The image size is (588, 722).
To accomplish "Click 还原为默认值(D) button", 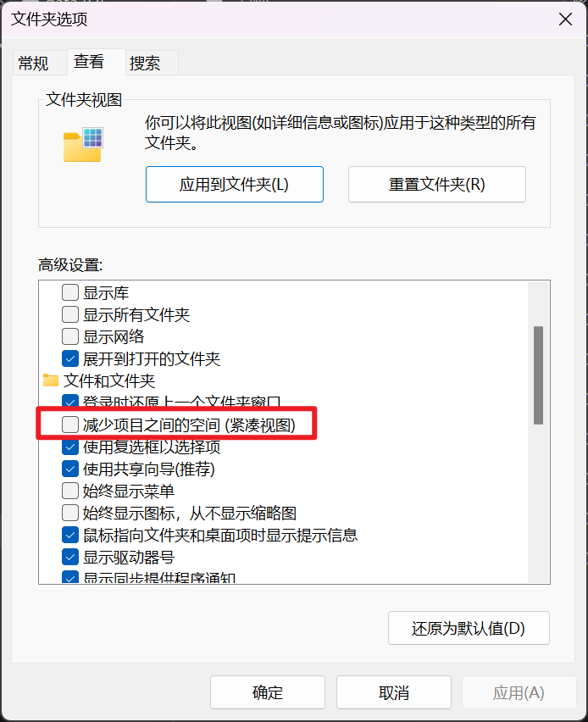I will click(x=469, y=628).
